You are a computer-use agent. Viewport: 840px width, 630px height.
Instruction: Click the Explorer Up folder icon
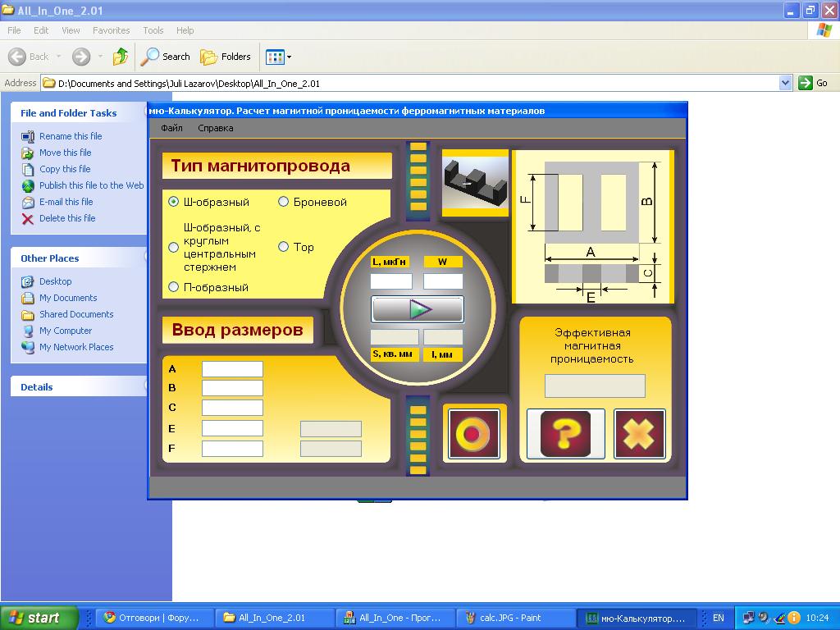click(121, 57)
